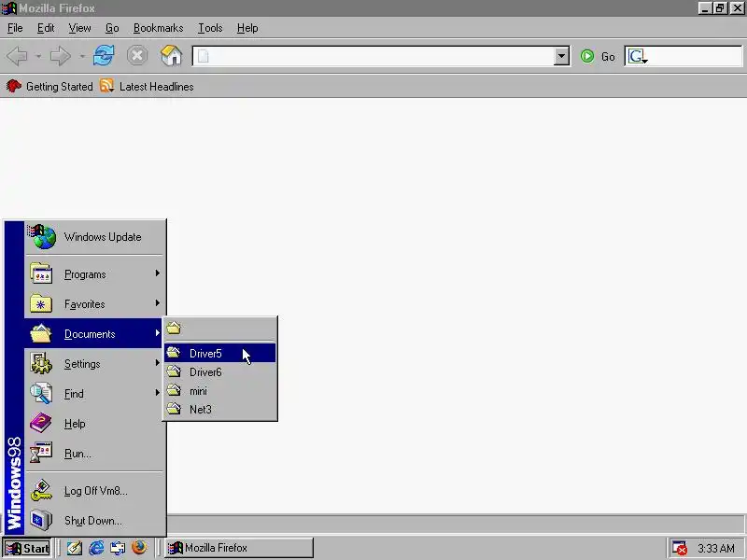Click the 3:33 AM tray clock

(x=716, y=548)
